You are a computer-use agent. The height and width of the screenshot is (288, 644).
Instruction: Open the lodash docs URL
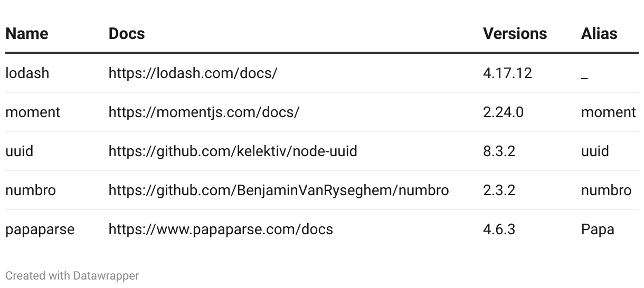coord(193,73)
